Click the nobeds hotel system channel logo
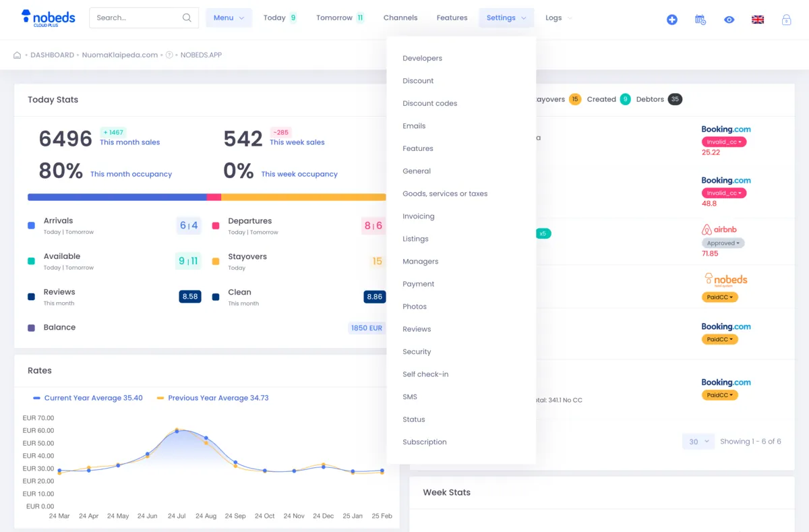 coord(725,278)
